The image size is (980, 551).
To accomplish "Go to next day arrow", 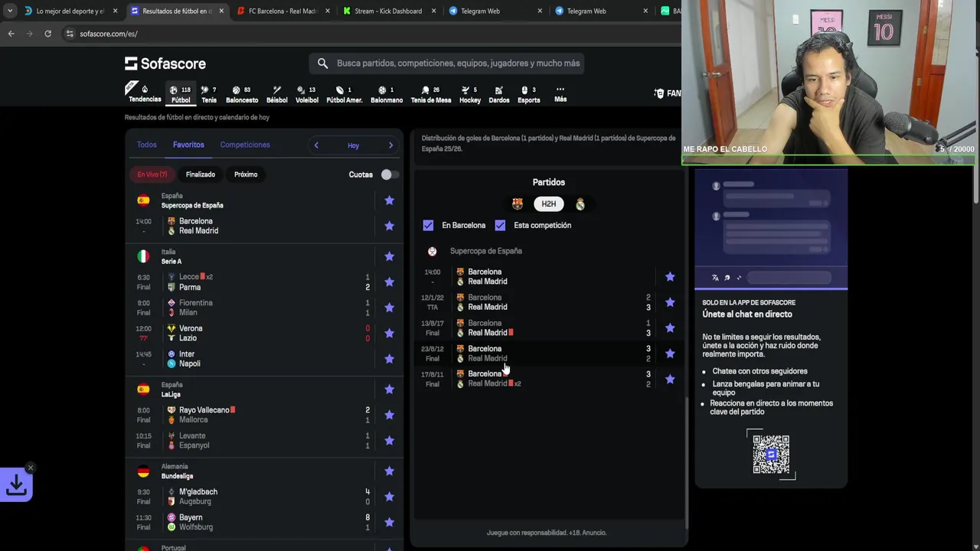I will pos(390,145).
